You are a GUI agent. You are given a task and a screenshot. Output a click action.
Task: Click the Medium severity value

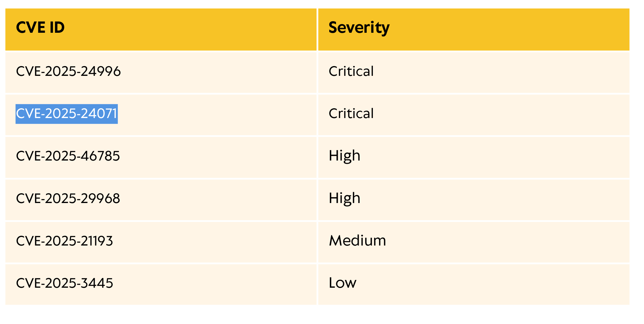pyautogui.click(x=357, y=241)
